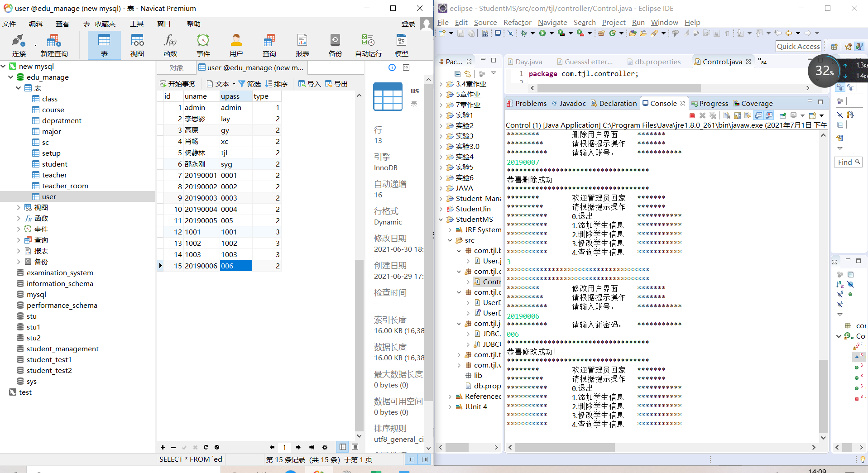Click the Eclipse Run green play icon

(542, 33)
